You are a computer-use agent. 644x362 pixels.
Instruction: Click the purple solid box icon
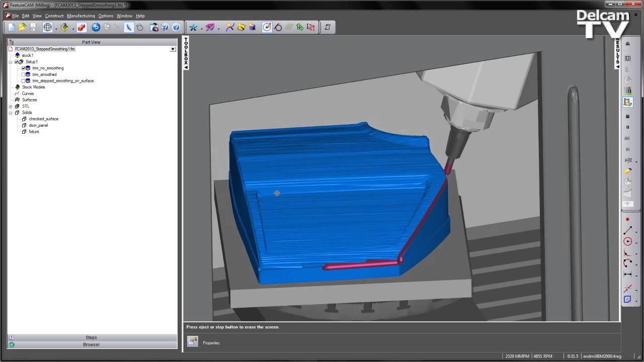coord(252,27)
